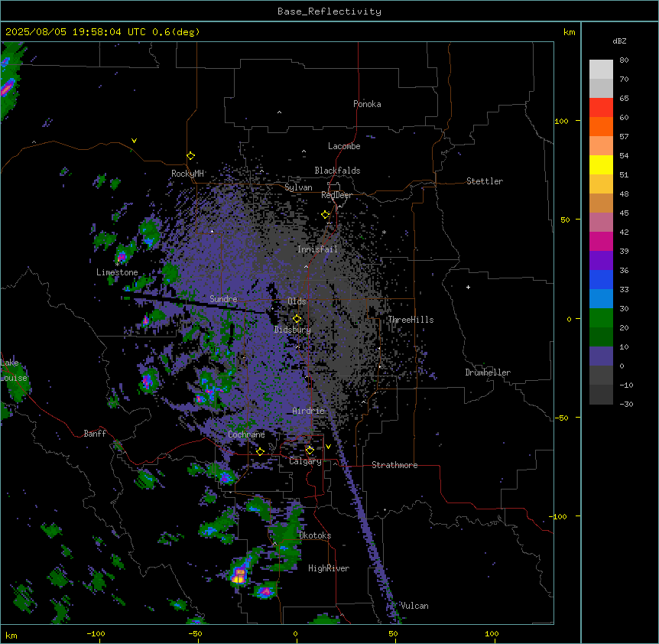This screenshot has width=659, height=644.
Task: Click the Olds town label
Action: [297, 301]
